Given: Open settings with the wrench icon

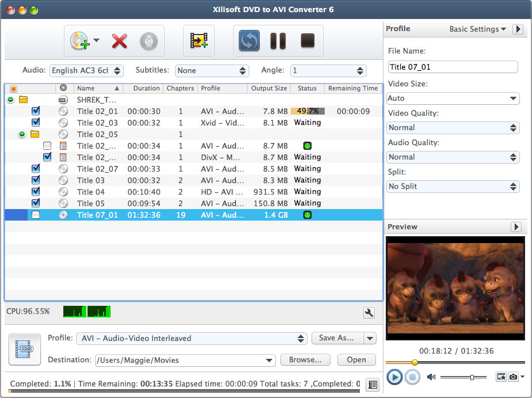Looking at the screenshot, I should 368,314.
